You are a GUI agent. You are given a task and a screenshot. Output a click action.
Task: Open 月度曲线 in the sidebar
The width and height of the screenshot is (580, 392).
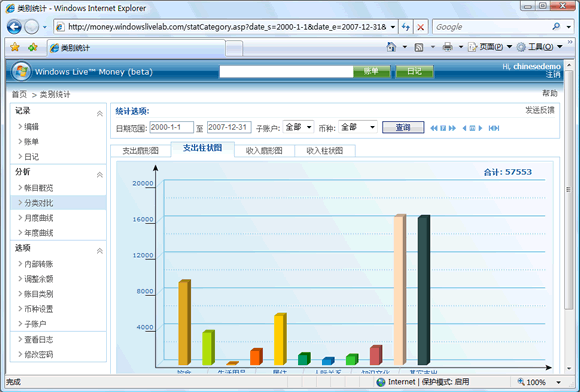pos(38,218)
